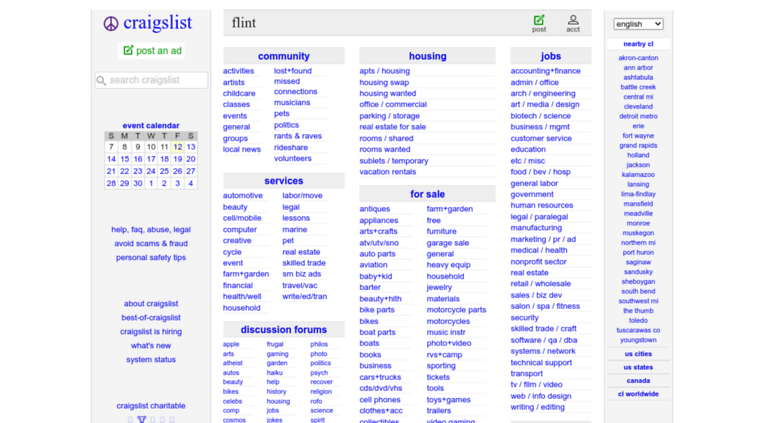The image size is (777, 423).
Task: Open rants & raves link
Action: tap(298, 136)
